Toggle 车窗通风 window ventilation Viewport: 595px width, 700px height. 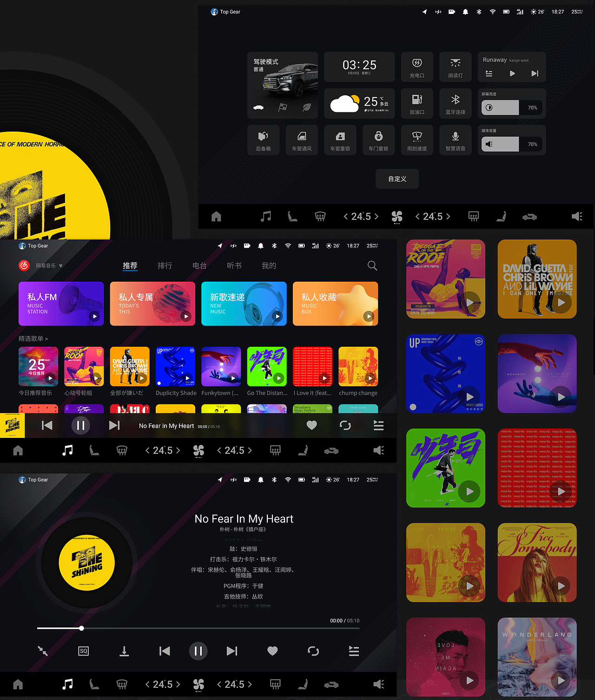tap(302, 140)
